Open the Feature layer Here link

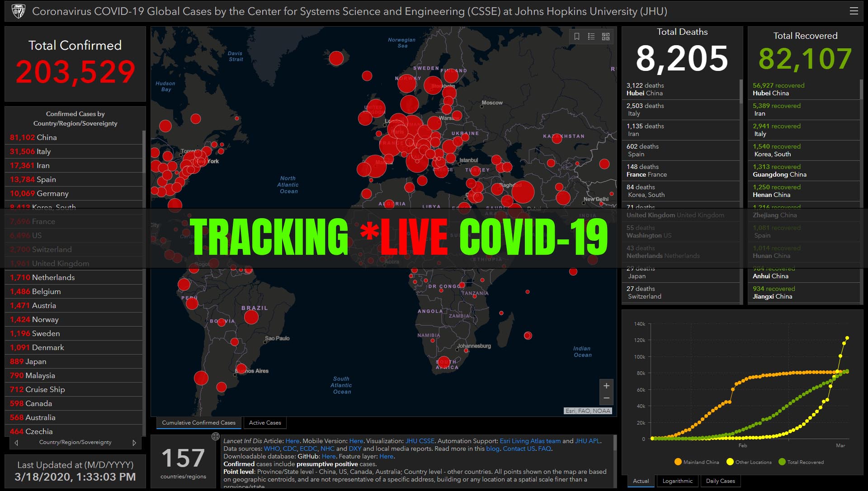pyautogui.click(x=386, y=456)
